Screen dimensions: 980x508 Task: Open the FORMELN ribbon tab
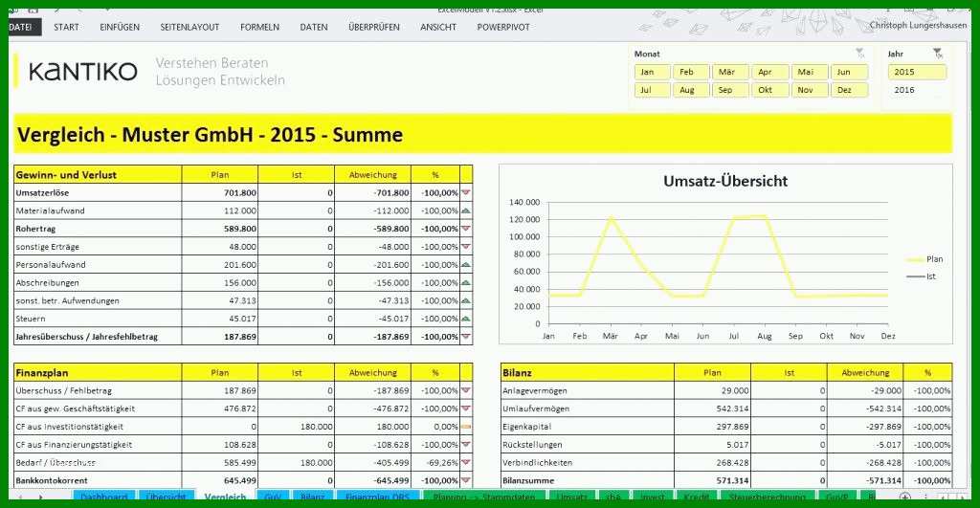click(259, 27)
